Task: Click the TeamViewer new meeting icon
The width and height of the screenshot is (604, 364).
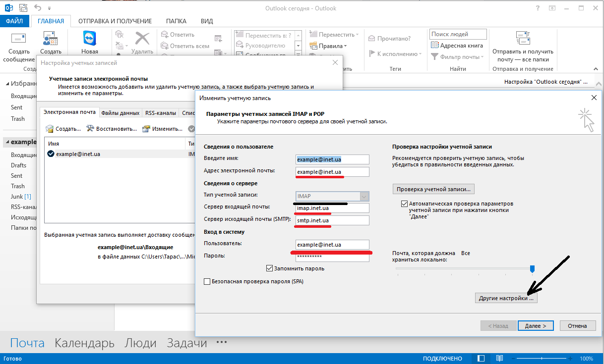Action: 90,39
